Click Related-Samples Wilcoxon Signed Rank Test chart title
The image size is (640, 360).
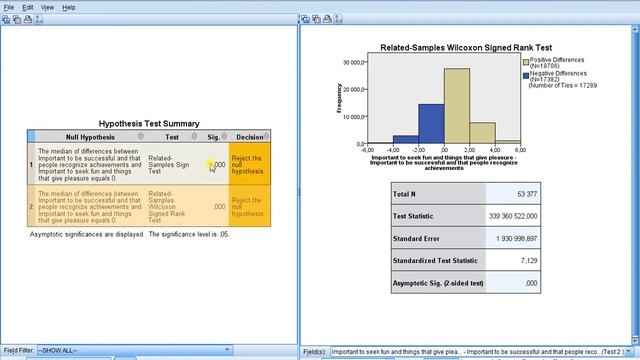[466, 48]
